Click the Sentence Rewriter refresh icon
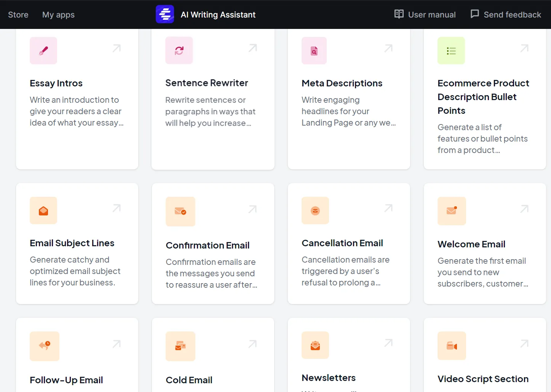This screenshot has height=392, width=551. pyautogui.click(x=179, y=51)
